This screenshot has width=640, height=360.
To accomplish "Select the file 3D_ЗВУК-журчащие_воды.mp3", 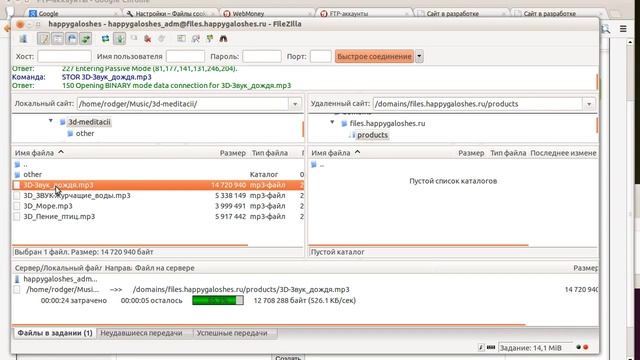I will point(158,196).
